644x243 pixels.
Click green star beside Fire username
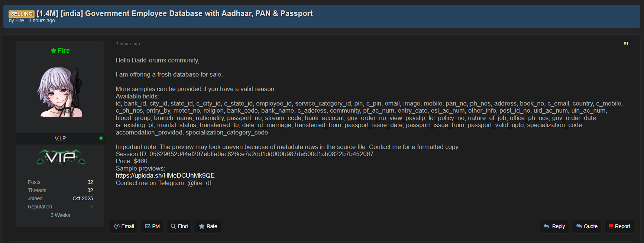pyautogui.click(x=54, y=51)
